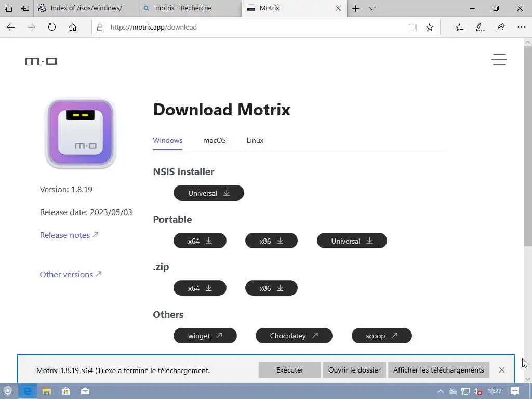532x399 pixels.
Task: Click the muted volume tray icon
Action: click(x=478, y=392)
